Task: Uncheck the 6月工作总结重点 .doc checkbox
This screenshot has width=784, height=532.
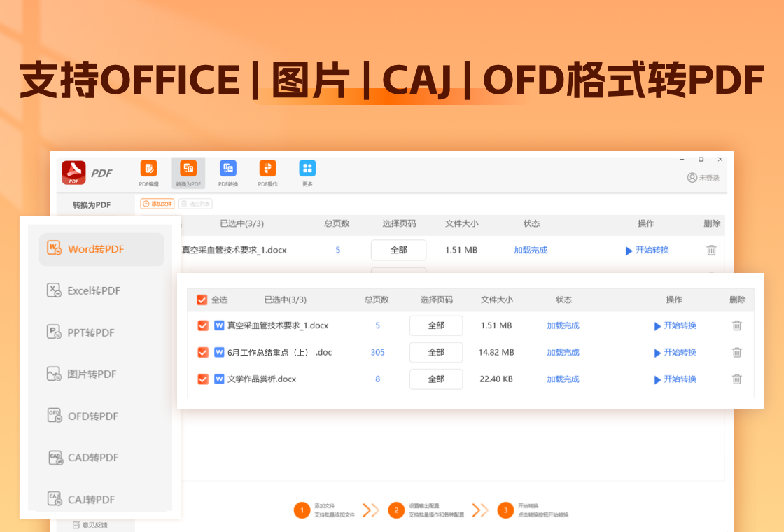Action: 203,353
